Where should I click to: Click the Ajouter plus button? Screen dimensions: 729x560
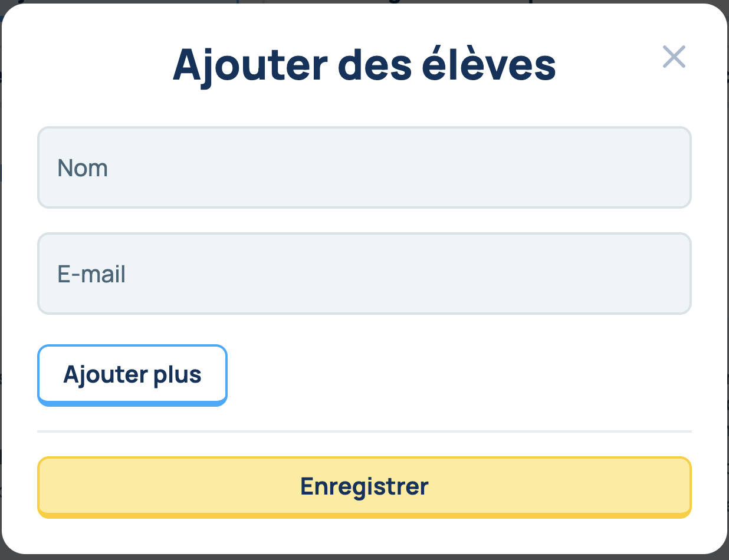pyautogui.click(x=132, y=375)
